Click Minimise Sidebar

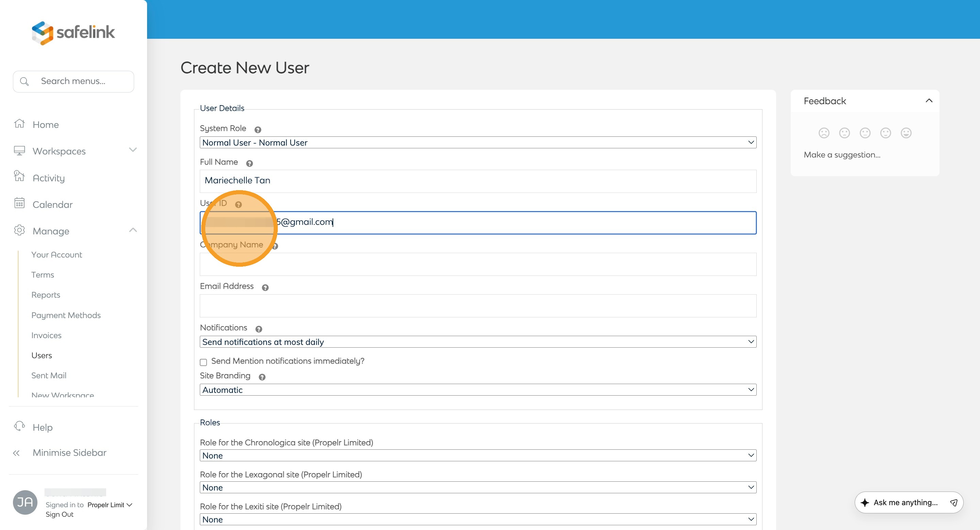tap(69, 452)
